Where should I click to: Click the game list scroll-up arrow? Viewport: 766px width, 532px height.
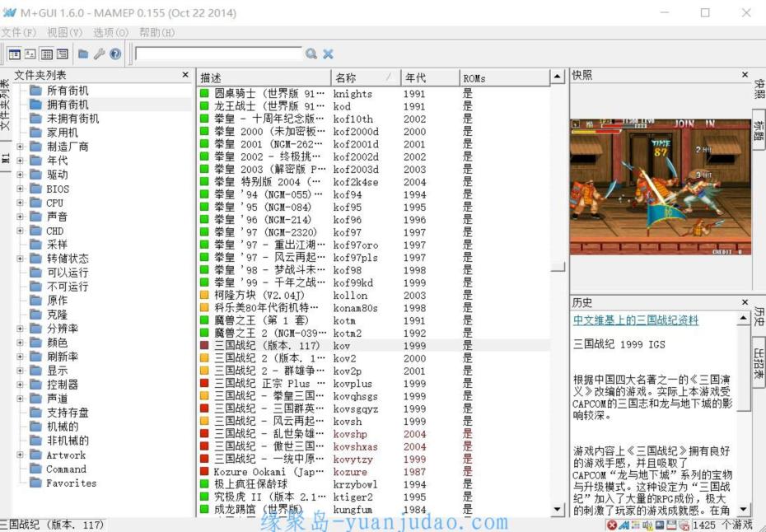pos(558,77)
